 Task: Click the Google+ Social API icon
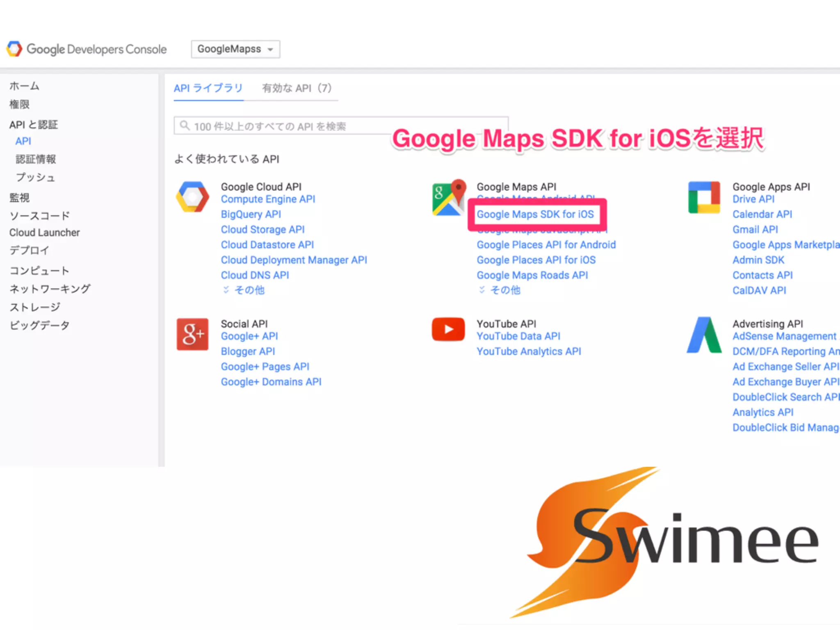point(192,334)
